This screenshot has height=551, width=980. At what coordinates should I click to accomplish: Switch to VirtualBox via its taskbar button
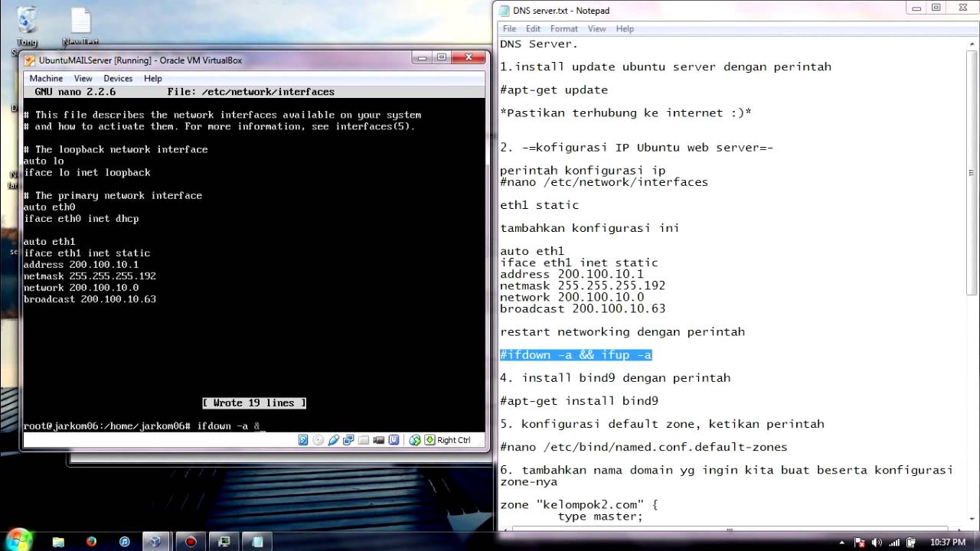pos(156,541)
